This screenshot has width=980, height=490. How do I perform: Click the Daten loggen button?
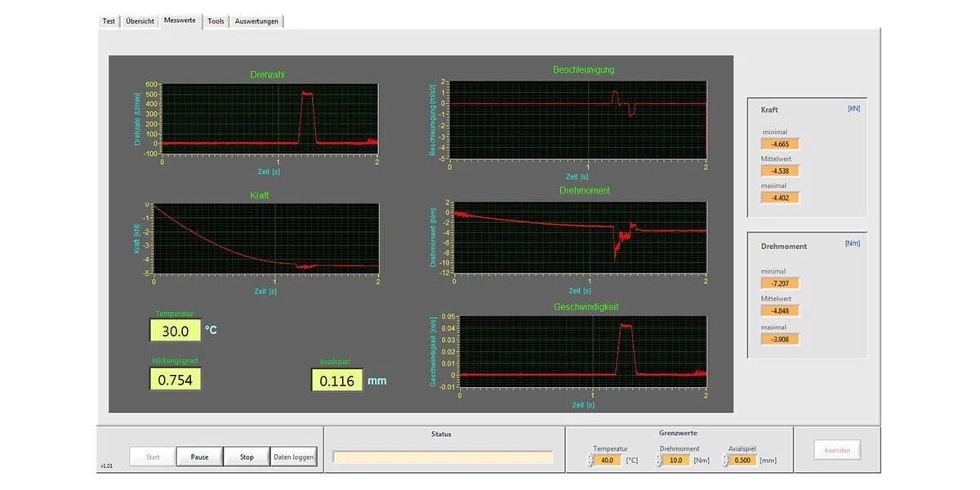coord(293,457)
